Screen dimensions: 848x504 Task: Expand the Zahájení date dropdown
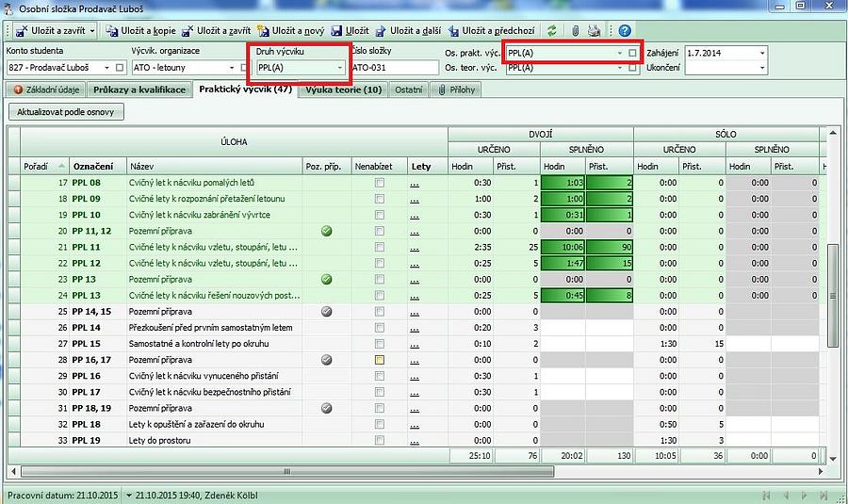click(x=762, y=53)
